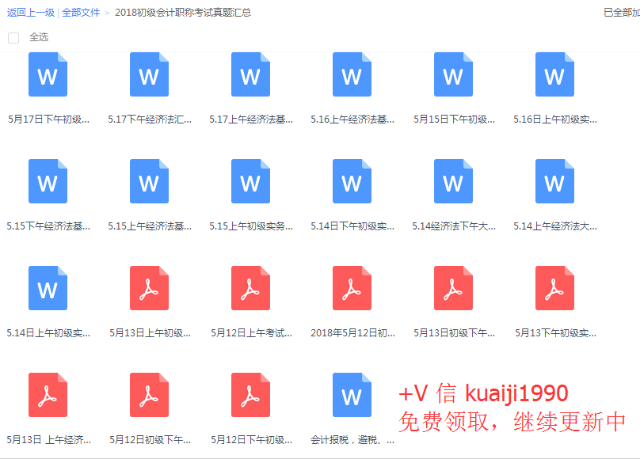
Task: Open PDF file icon 5月12日下午初级...
Action: coord(251,395)
